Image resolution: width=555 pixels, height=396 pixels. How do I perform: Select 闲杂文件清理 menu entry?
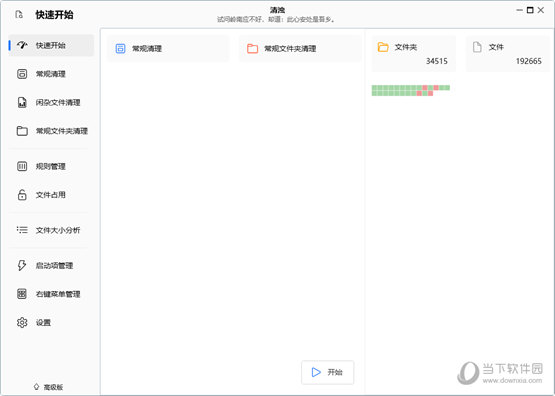(51, 102)
